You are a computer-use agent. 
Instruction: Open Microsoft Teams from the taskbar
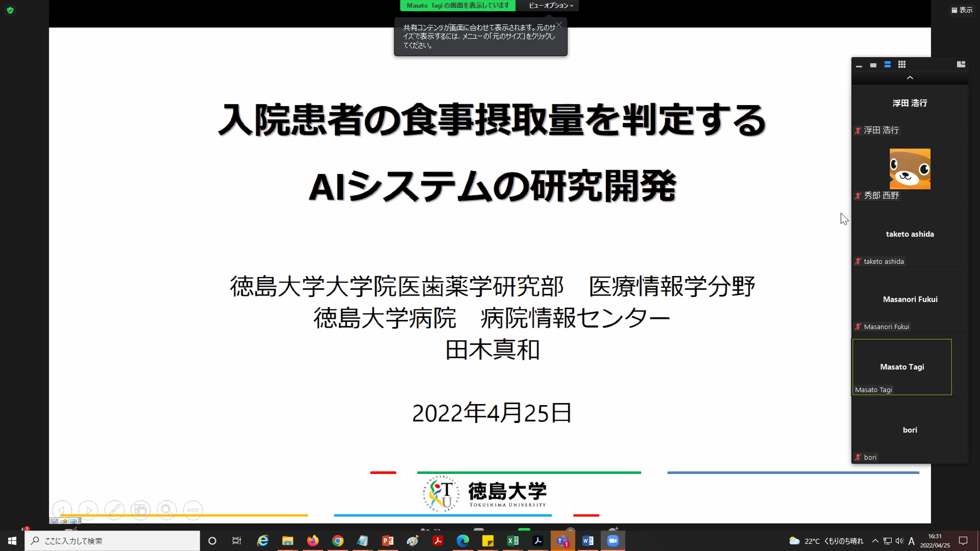point(563,540)
